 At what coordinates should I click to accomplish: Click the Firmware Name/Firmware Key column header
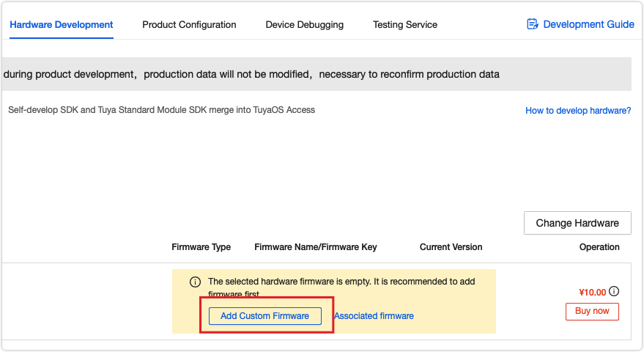pos(316,247)
